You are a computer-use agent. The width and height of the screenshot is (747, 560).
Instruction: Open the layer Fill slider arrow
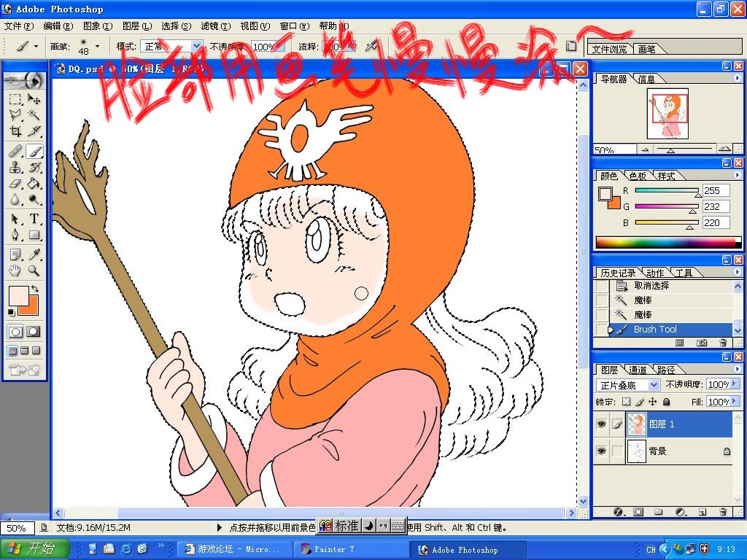[734, 402]
